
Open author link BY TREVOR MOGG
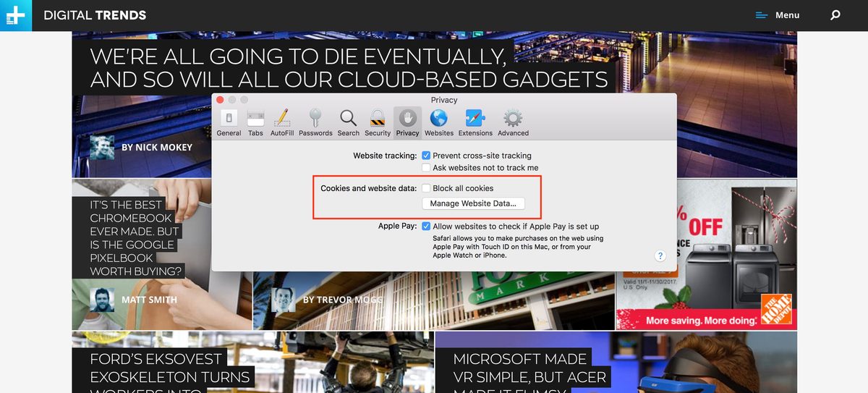coord(343,300)
